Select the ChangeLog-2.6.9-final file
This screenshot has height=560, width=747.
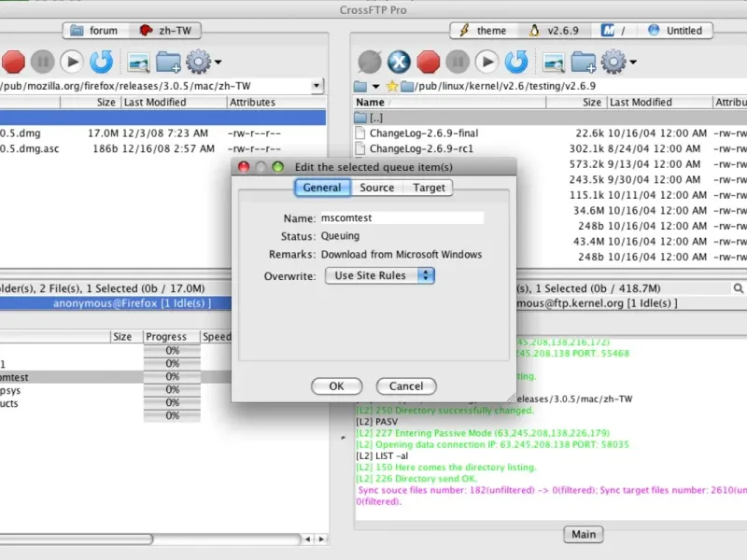(423, 133)
